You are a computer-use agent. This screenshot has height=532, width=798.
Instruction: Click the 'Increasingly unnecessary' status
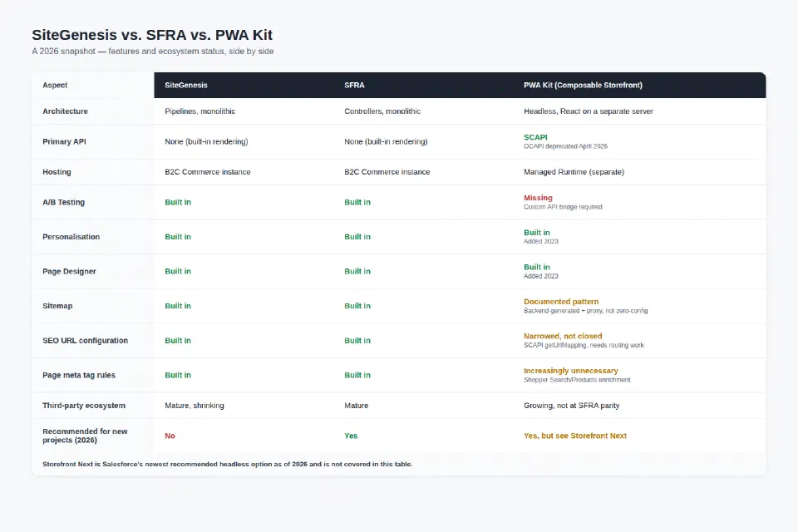571,371
